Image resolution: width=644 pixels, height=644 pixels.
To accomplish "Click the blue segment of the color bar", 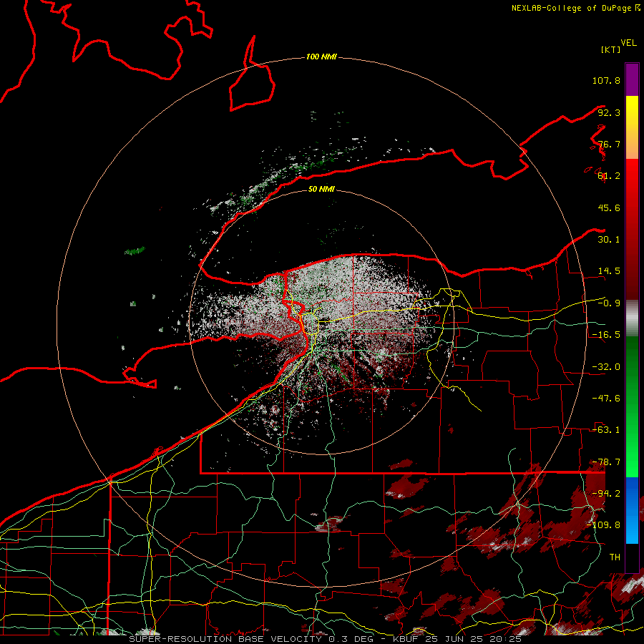I will tap(632, 510).
